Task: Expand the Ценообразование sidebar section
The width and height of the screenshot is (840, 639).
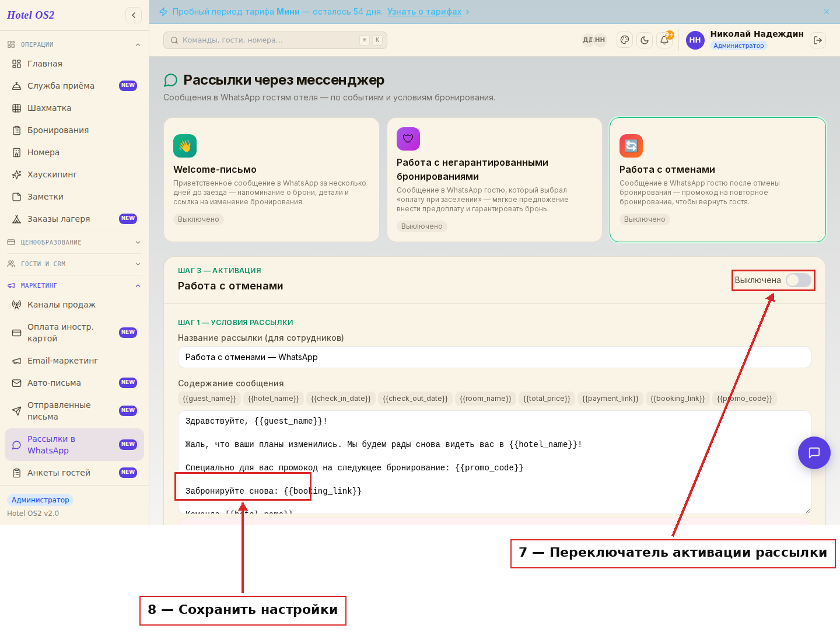Action: click(74, 242)
